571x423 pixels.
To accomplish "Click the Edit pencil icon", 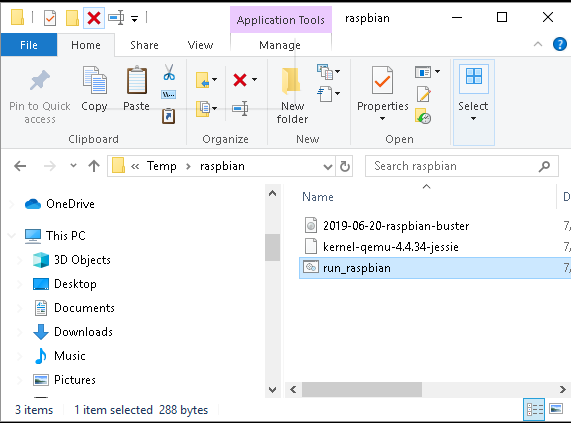I will click(424, 94).
